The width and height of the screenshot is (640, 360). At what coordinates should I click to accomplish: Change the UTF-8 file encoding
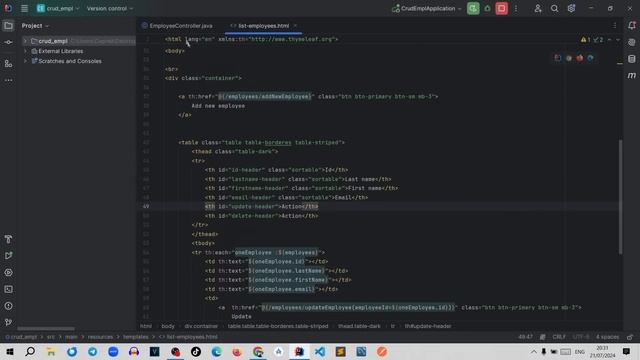coord(581,337)
